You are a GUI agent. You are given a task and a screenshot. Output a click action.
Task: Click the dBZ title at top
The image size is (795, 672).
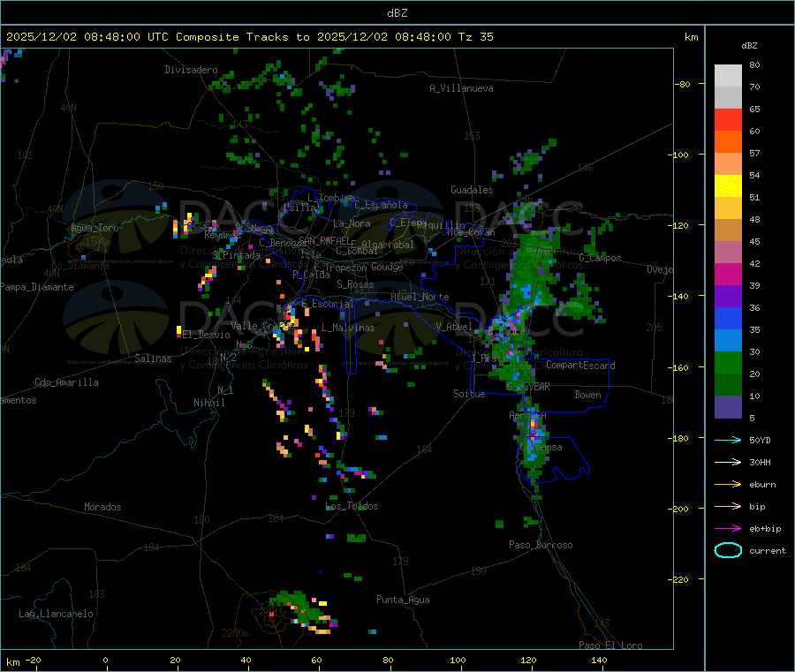point(397,13)
